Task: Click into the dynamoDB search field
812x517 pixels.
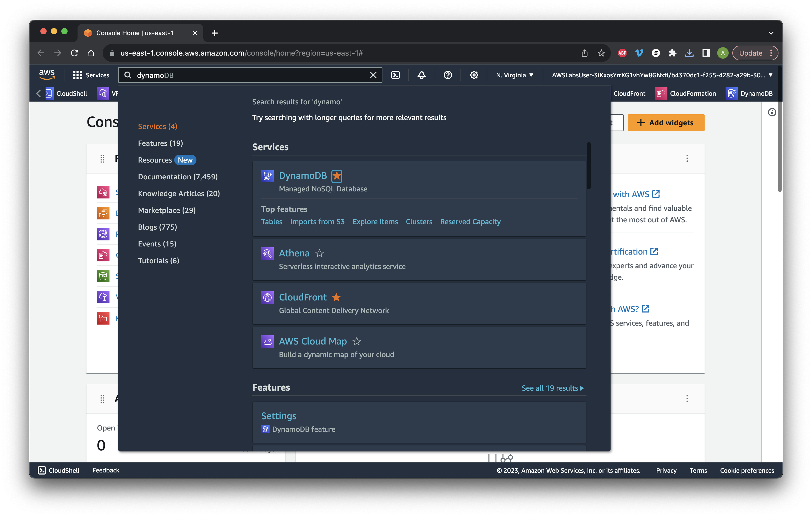Action: 250,75
